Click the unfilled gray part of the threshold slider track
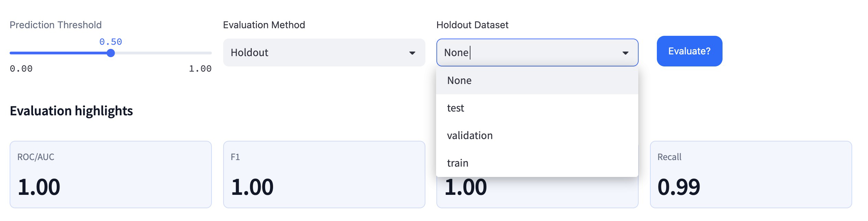 [162, 53]
